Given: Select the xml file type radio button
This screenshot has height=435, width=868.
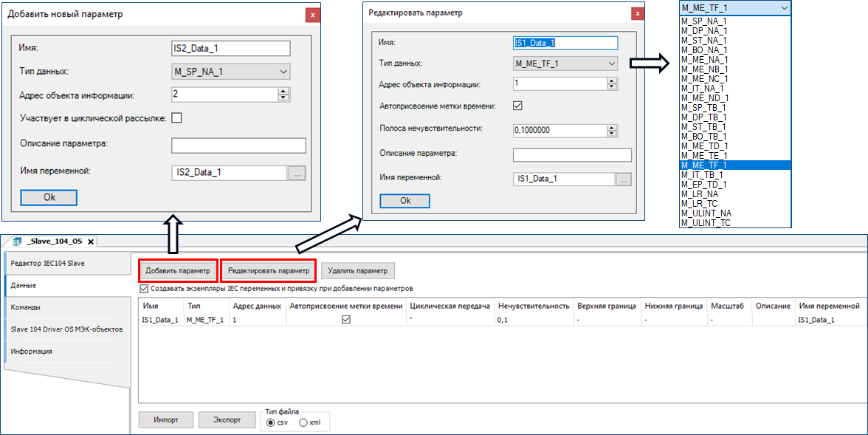Looking at the screenshot, I should [x=303, y=422].
